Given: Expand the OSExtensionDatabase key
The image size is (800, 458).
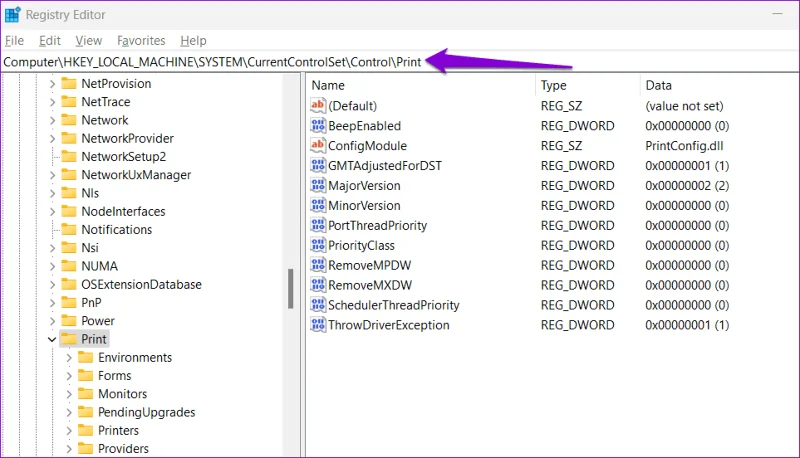Looking at the screenshot, I should [52, 285].
